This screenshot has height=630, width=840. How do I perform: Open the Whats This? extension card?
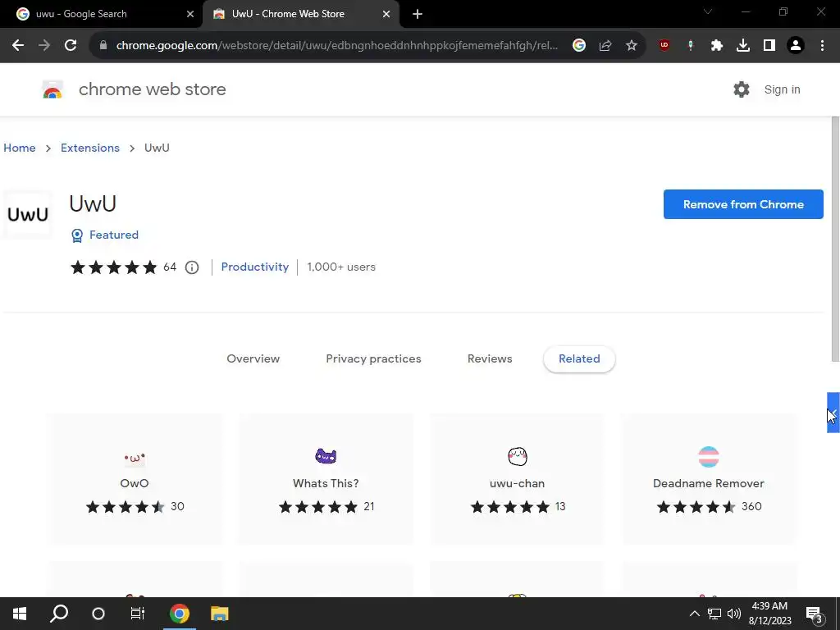pyautogui.click(x=326, y=479)
